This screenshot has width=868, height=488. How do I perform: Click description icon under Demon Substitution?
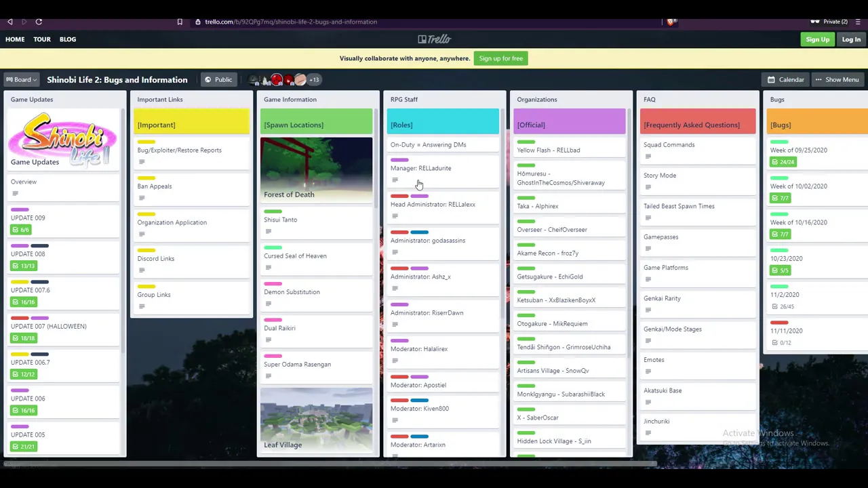pyautogui.click(x=268, y=304)
